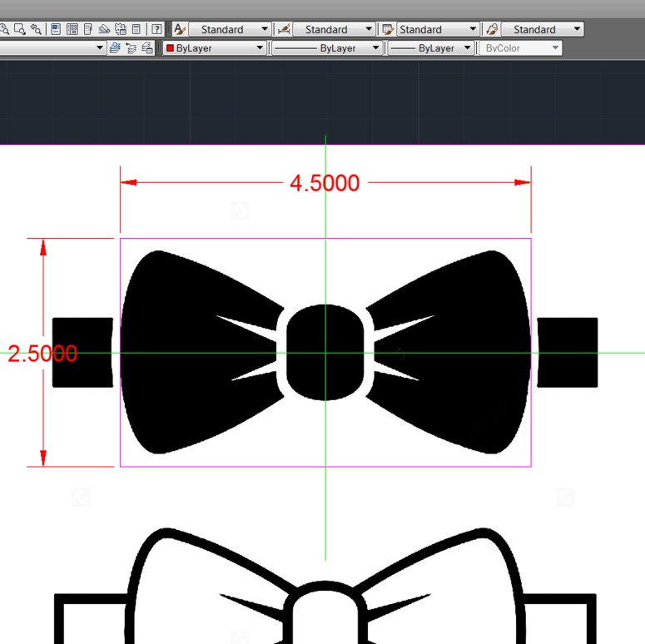Expand the dimension style Standard dropdown
Screen dimensions: 645x644
click(x=334, y=29)
